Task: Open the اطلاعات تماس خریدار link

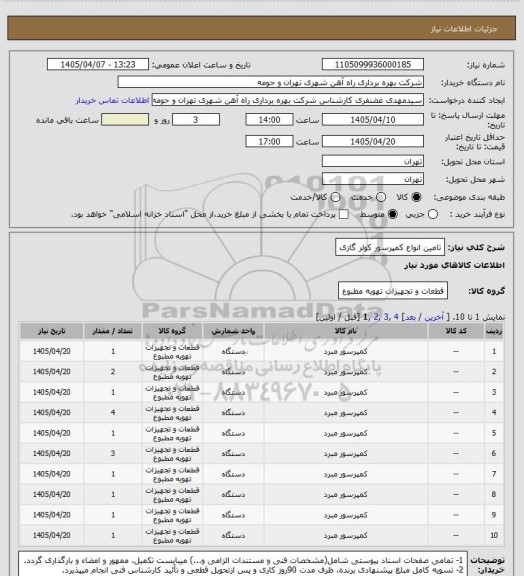Action: point(112,100)
